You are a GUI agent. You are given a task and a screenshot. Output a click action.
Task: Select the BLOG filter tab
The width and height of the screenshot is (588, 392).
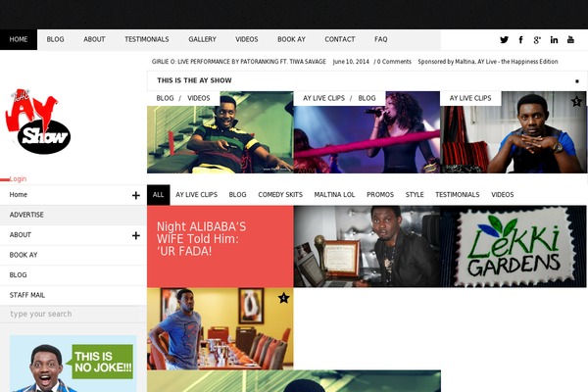(237, 195)
